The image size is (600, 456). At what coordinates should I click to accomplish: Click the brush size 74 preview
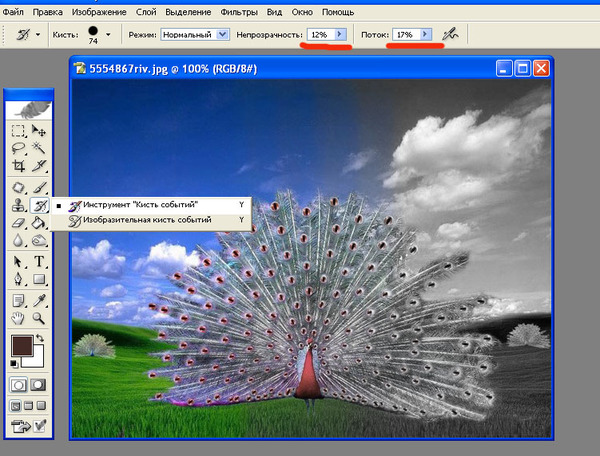click(93, 34)
